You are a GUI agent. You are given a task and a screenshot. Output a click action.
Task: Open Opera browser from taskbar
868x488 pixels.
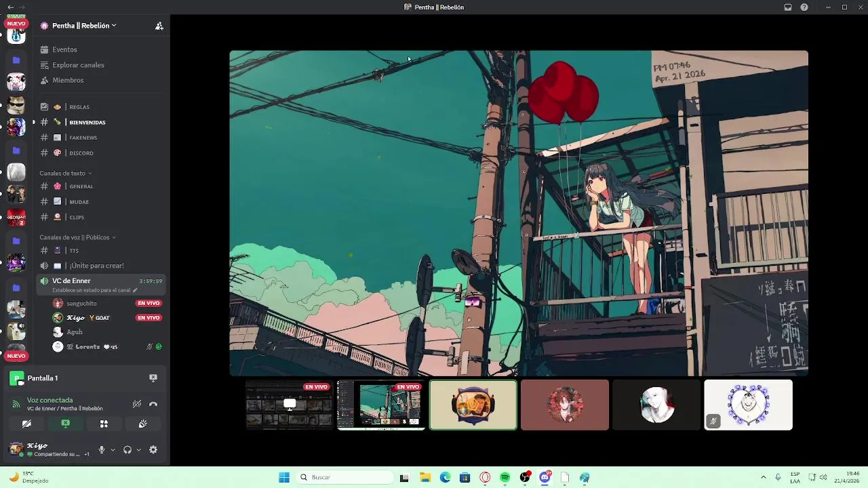[x=485, y=478]
